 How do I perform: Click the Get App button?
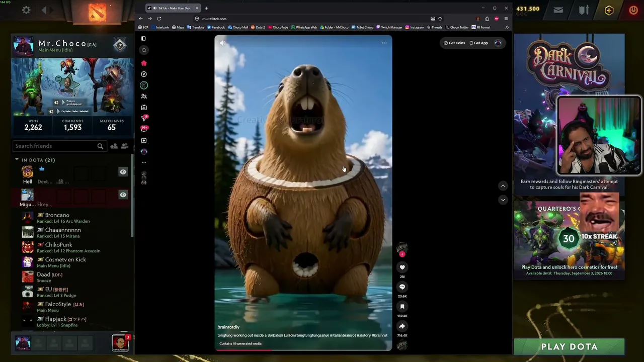[x=478, y=43]
